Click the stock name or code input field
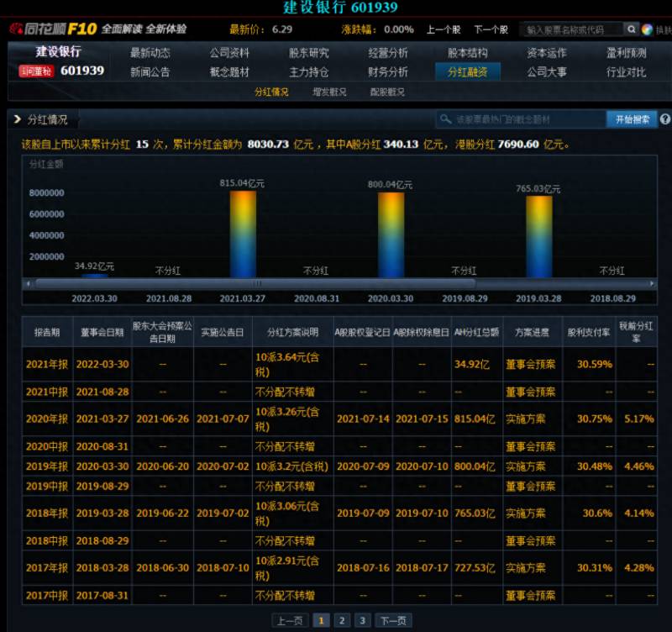672x632 pixels. pyautogui.click(x=571, y=29)
